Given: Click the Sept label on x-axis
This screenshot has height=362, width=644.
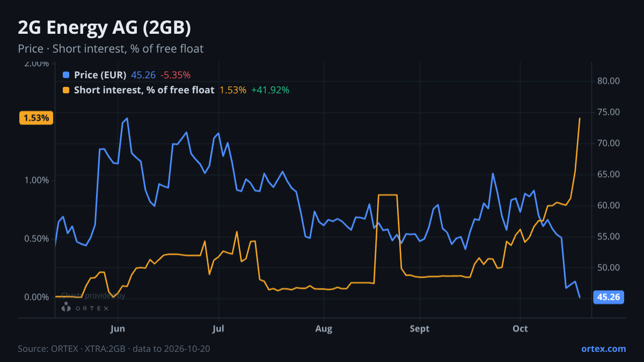Looking at the screenshot, I should coord(420,329).
